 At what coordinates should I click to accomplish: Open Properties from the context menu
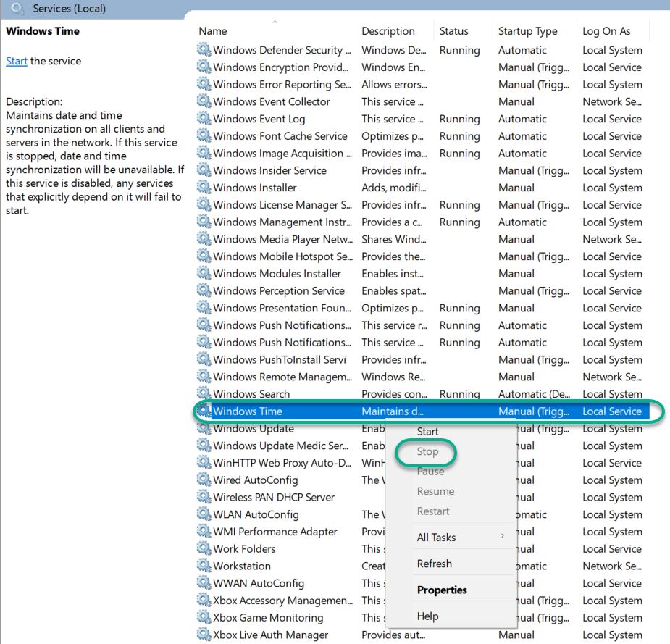click(442, 590)
